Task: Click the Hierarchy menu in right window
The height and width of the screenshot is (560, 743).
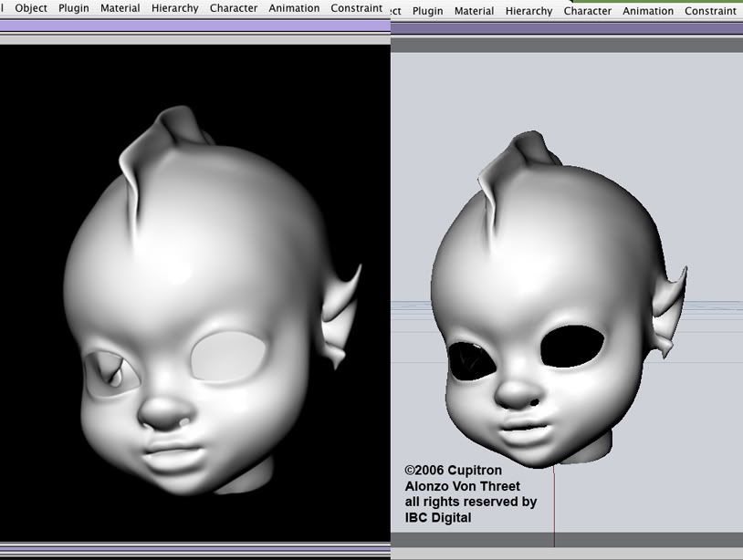Action: pos(528,11)
